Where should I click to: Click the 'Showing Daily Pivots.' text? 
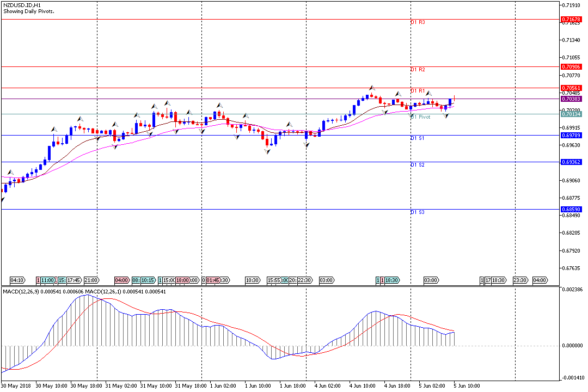(x=29, y=11)
